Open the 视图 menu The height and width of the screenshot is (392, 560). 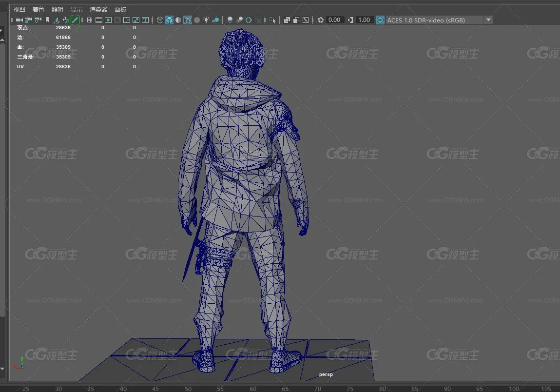19,9
